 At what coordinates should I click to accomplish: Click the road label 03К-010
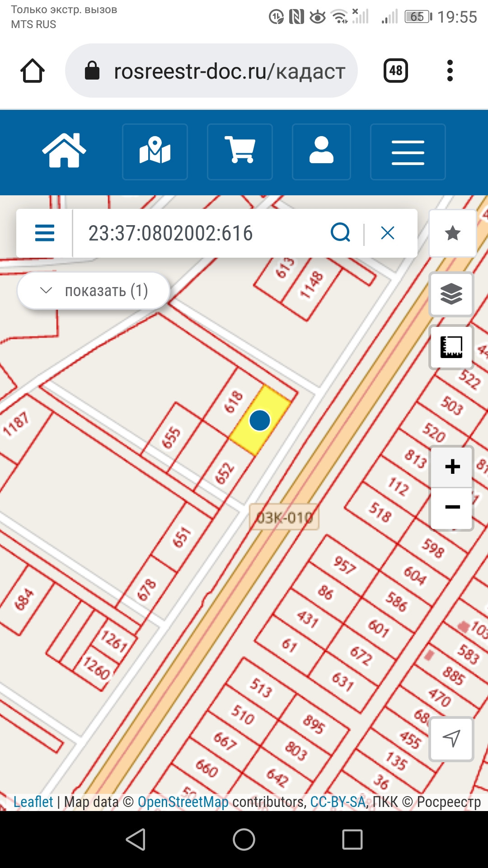pos(284,517)
